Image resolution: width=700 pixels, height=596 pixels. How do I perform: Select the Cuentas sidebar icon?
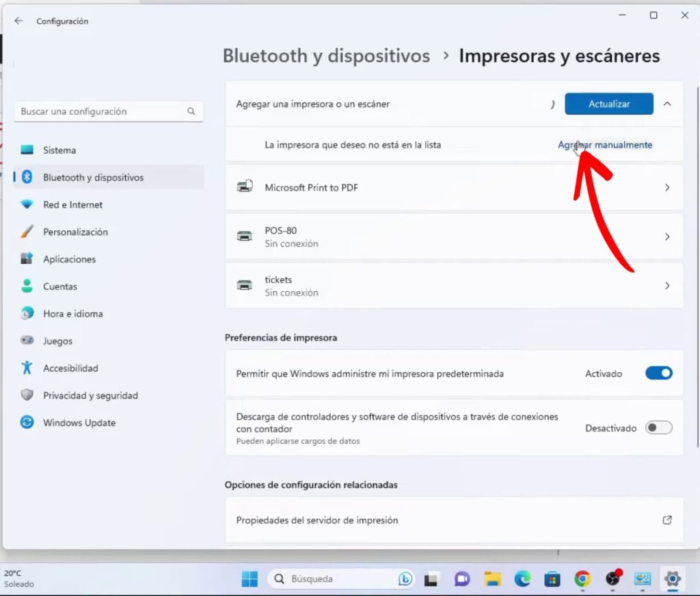[27, 286]
